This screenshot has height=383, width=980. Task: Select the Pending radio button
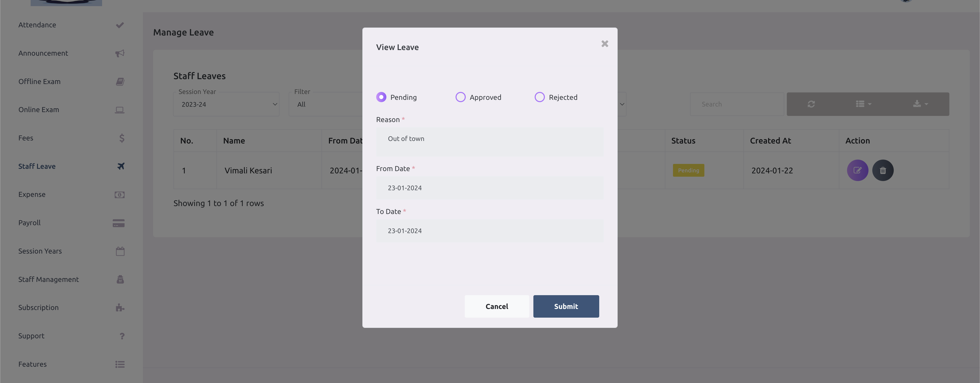coord(381,97)
